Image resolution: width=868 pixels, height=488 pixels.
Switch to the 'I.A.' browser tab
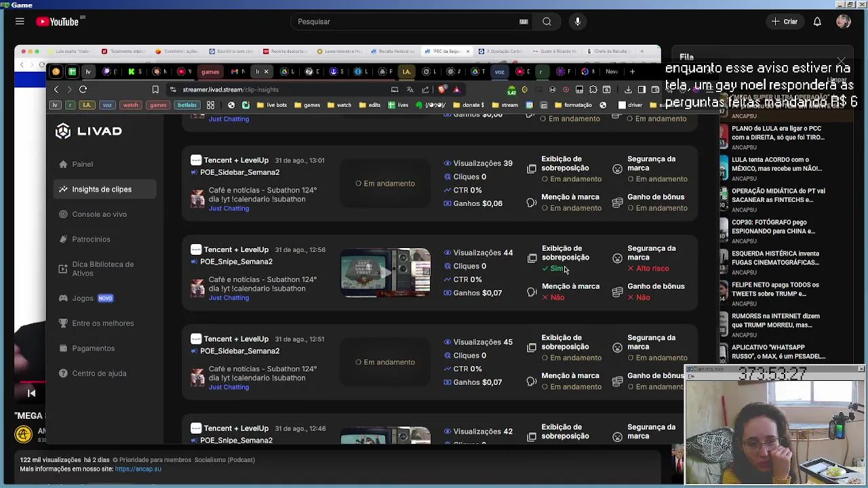coord(406,72)
